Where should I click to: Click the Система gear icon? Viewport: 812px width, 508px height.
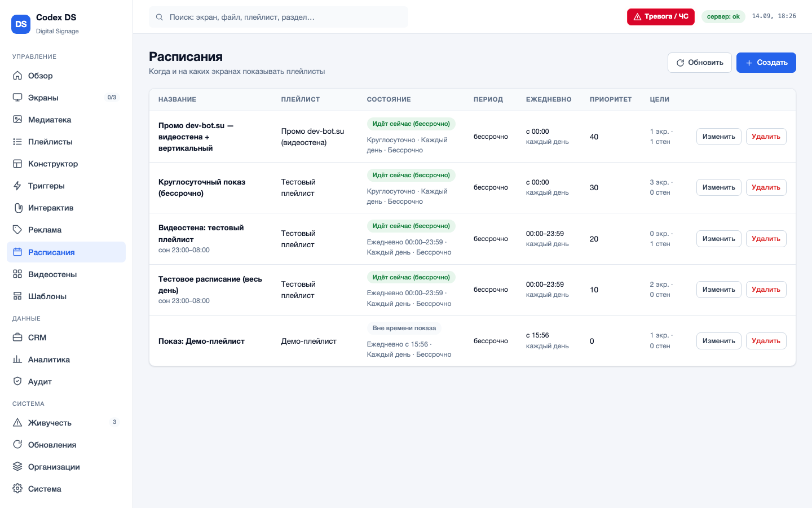click(x=17, y=489)
